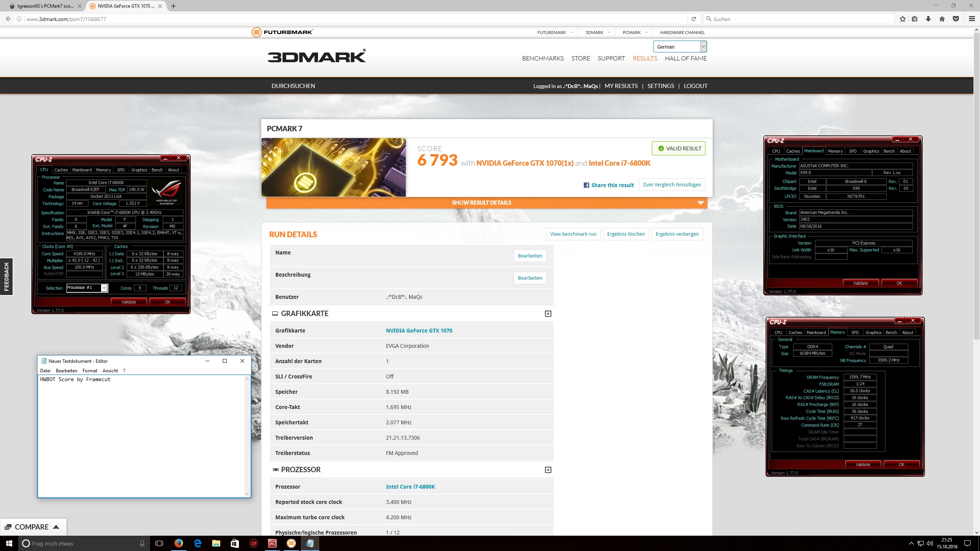Expand the Futuremark top menu dropdown
The height and width of the screenshot is (551, 980).
(x=572, y=33)
